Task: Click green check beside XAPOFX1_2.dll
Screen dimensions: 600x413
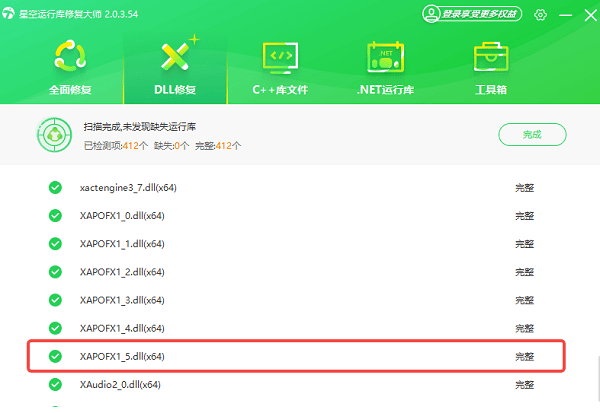Action: [55, 272]
